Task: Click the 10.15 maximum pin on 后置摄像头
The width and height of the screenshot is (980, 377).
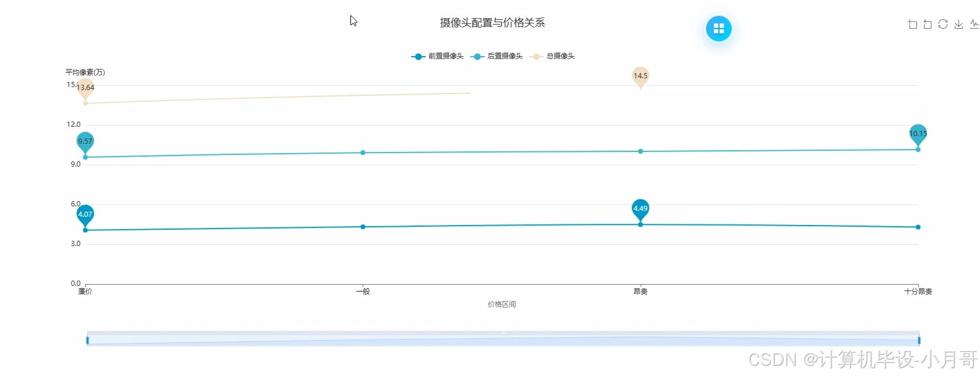Action: tap(918, 134)
